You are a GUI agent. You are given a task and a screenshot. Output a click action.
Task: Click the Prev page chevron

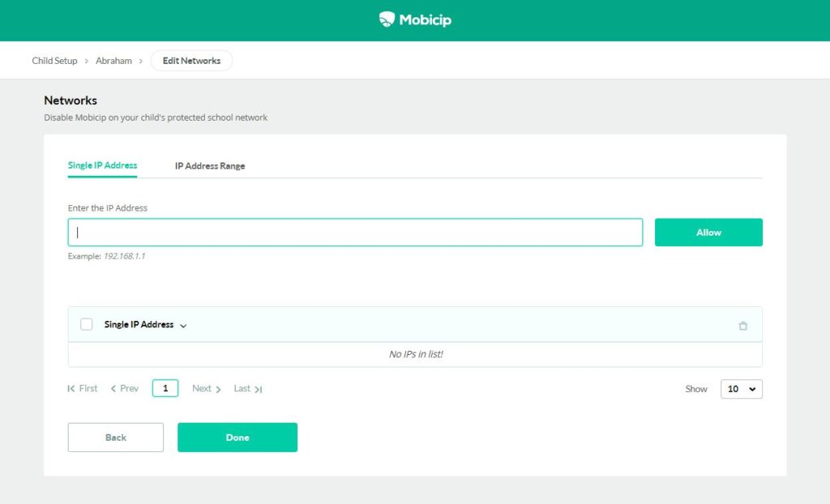(x=112, y=388)
